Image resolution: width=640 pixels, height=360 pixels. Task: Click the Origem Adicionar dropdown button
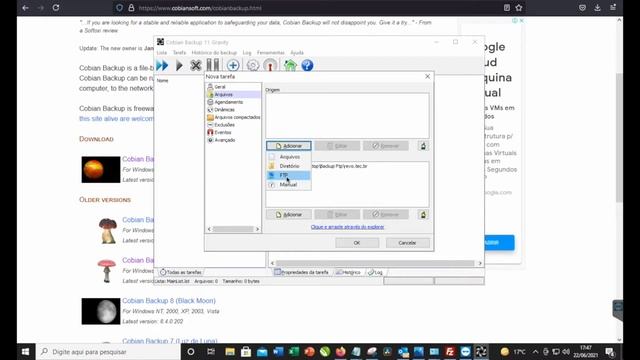[289, 146]
